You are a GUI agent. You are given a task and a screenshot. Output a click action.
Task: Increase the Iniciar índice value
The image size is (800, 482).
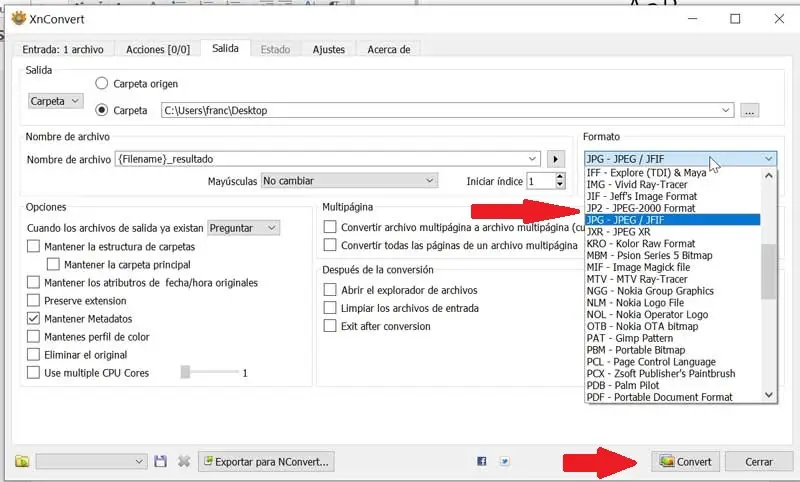pos(560,176)
